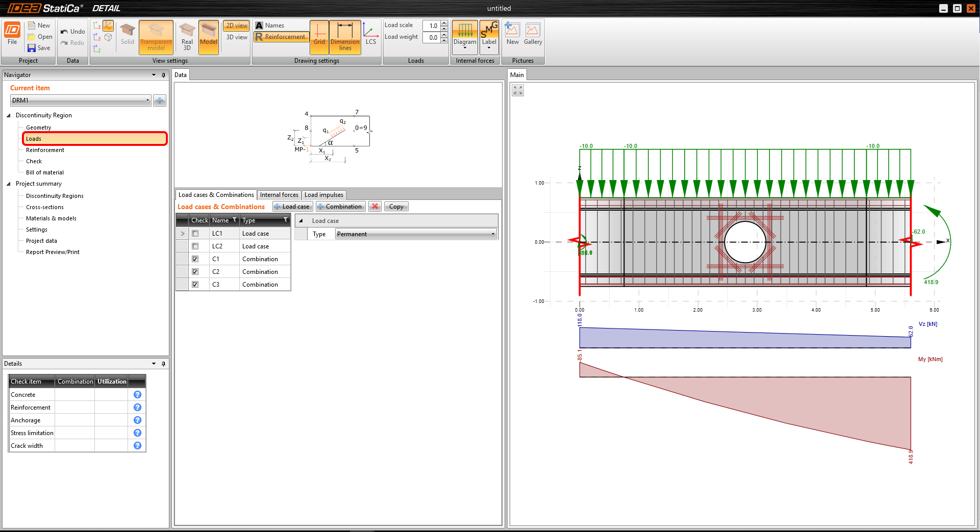Open the Gallery pictures icon
The width and height of the screenshot is (980, 532).
pos(533,35)
